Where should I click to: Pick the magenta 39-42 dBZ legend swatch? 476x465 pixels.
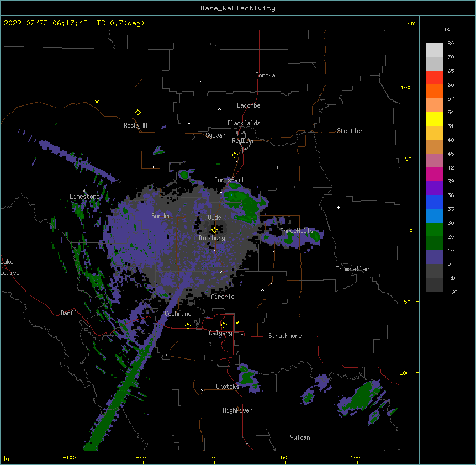(434, 174)
